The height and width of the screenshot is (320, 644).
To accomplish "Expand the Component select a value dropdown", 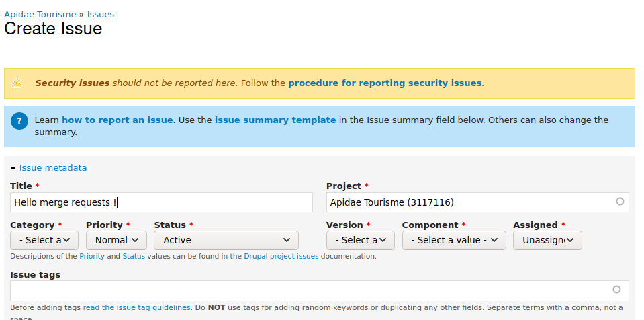I will (453, 240).
